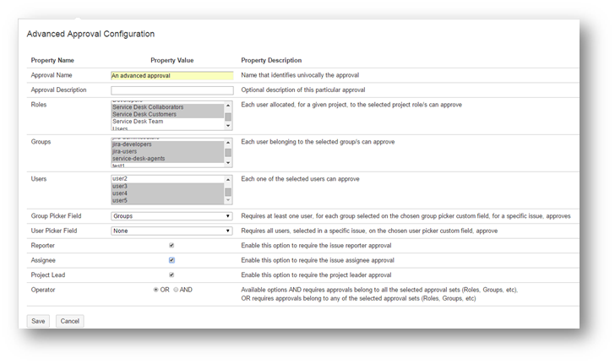Click the Cancel button
This screenshot has height=364, width=615.
(x=69, y=321)
